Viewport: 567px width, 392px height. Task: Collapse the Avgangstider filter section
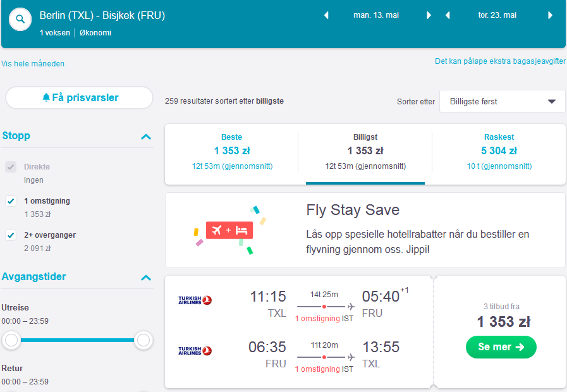146,278
